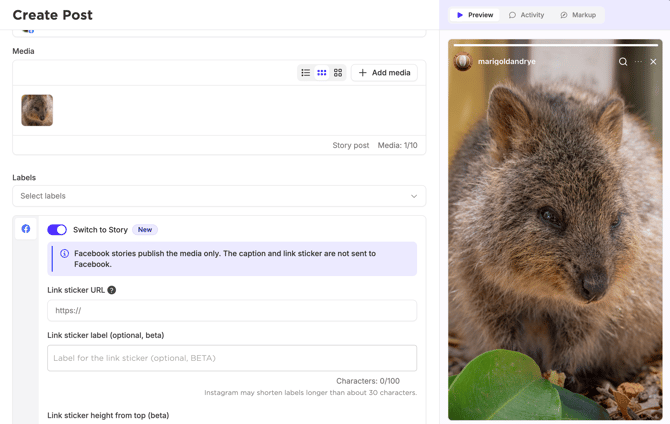Click the New badge beside Switch to Story
The width and height of the screenshot is (670, 424).
click(145, 230)
